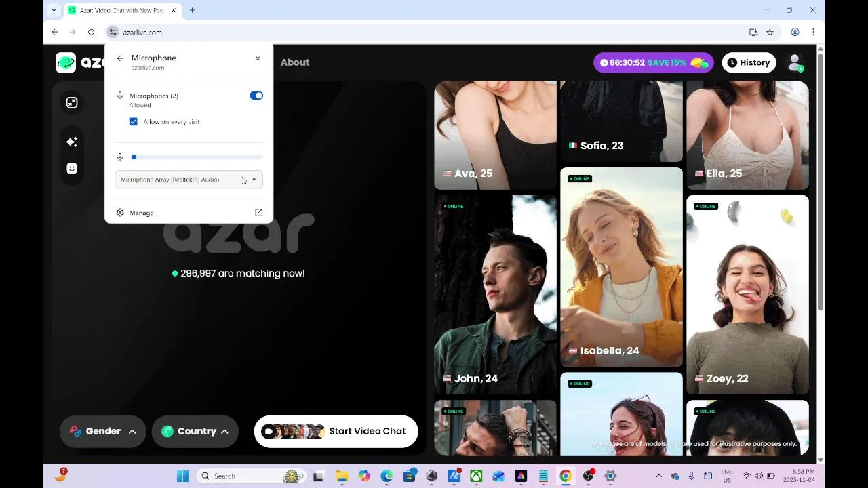This screenshot has height=488, width=868.
Task: Open Sofia, 23 profile card
Action: click(x=621, y=121)
